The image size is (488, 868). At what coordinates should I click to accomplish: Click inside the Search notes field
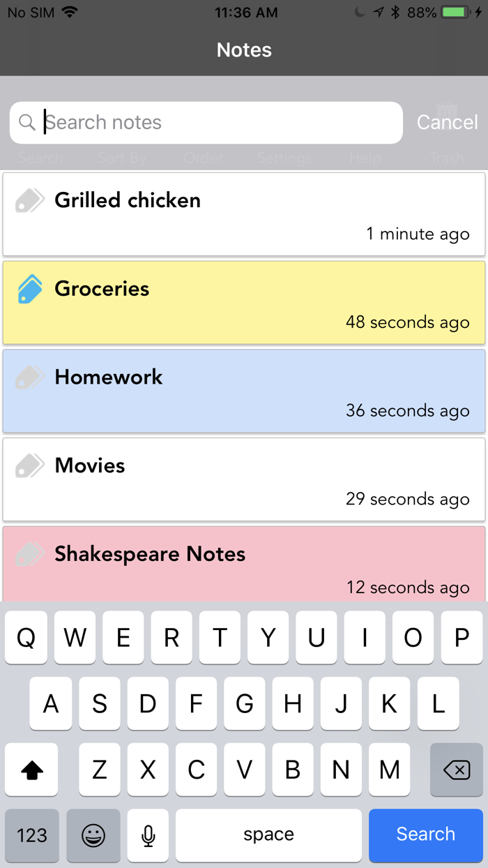coord(206,122)
